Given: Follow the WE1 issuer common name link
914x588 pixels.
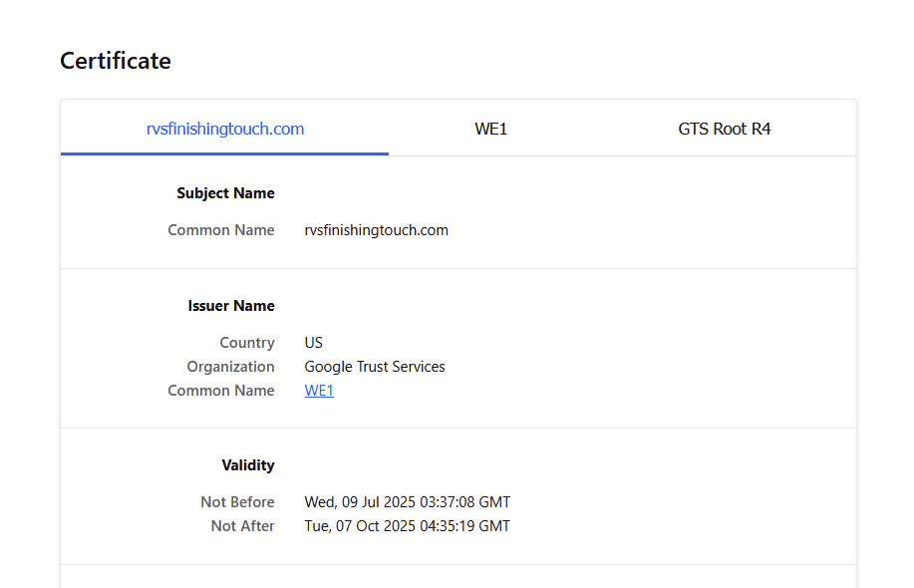Looking at the screenshot, I should (319, 391).
